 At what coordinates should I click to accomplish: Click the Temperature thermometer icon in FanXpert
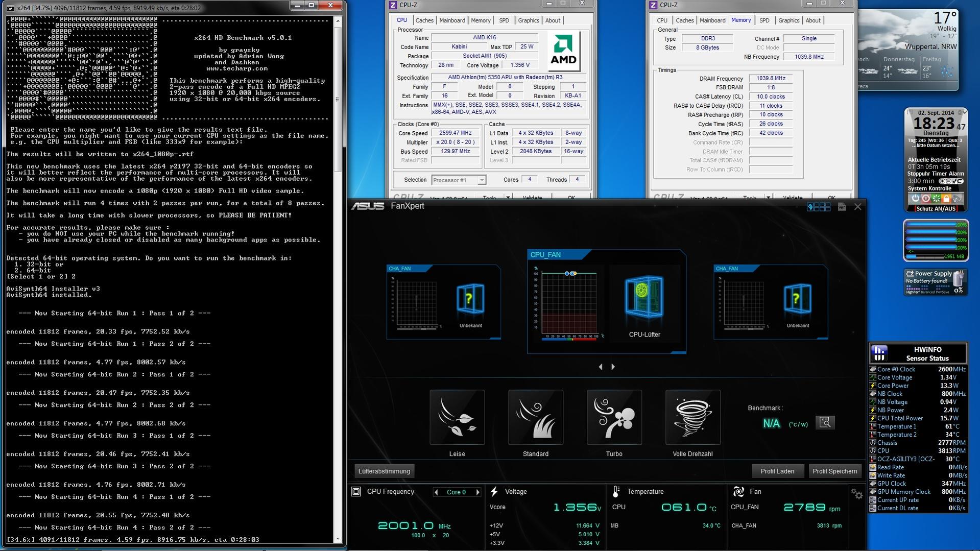pyautogui.click(x=615, y=492)
